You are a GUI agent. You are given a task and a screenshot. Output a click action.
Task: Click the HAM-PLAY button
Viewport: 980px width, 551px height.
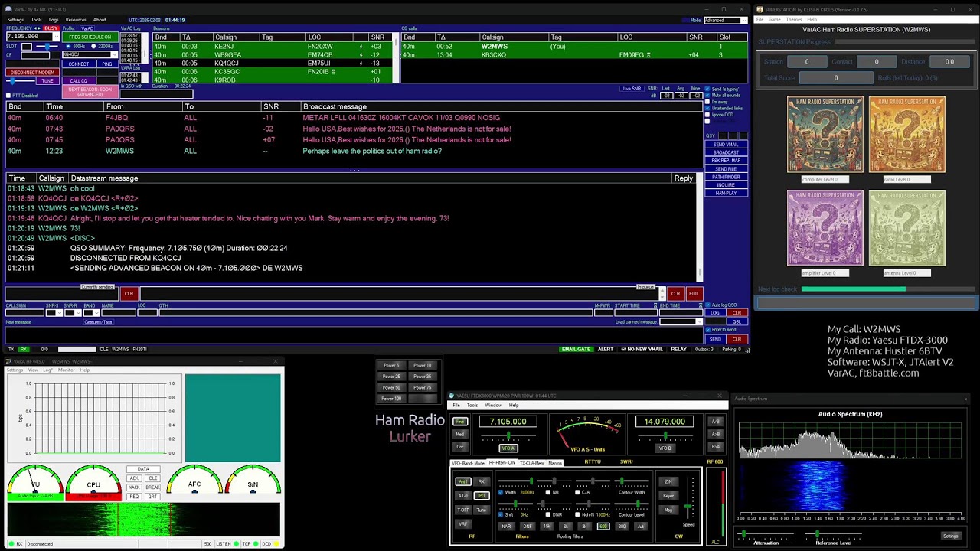click(726, 193)
